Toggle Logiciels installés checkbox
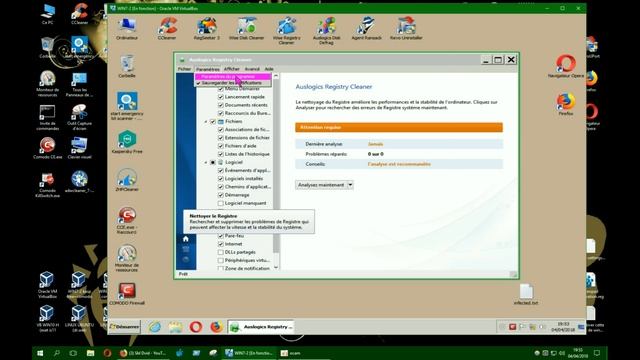The image size is (640, 360). point(221,178)
